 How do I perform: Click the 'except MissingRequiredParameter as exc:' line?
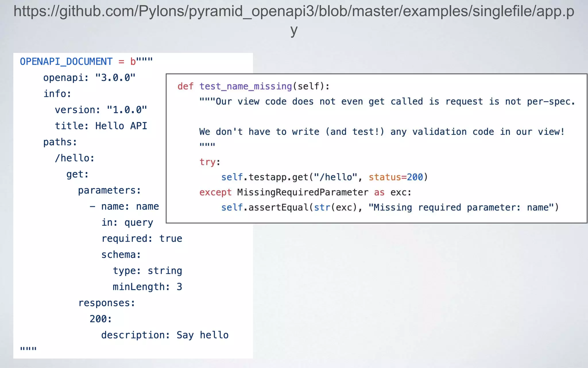click(305, 192)
